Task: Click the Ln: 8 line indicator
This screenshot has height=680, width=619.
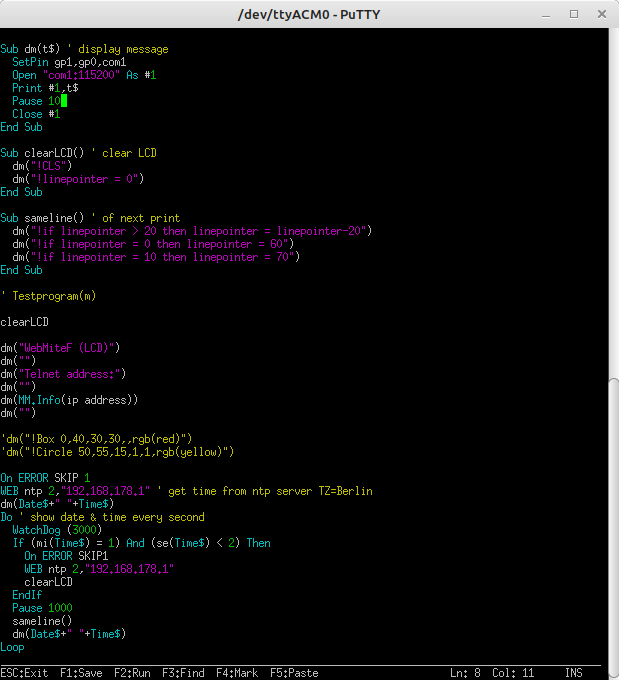Action: tap(465, 673)
